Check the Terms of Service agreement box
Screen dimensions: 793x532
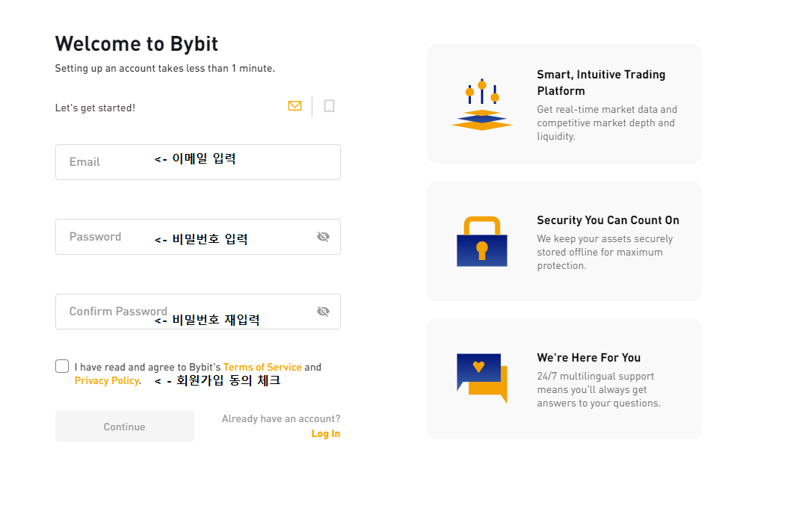coord(62,366)
